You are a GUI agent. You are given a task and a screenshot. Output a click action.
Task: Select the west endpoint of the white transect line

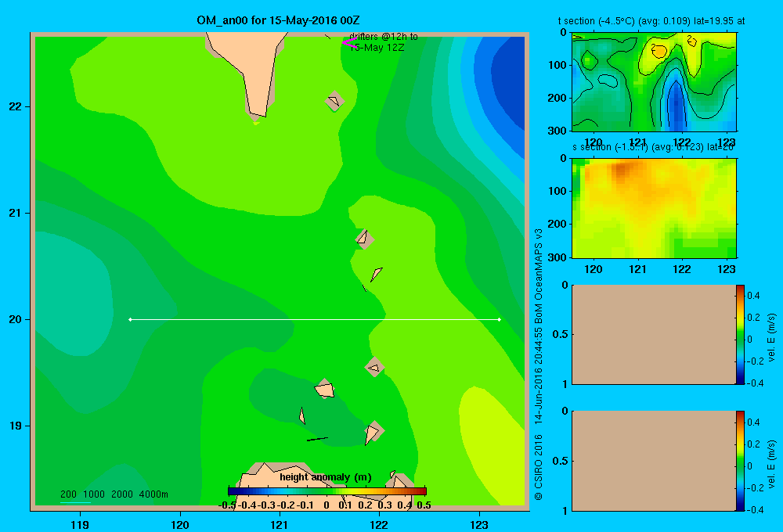click(130, 319)
